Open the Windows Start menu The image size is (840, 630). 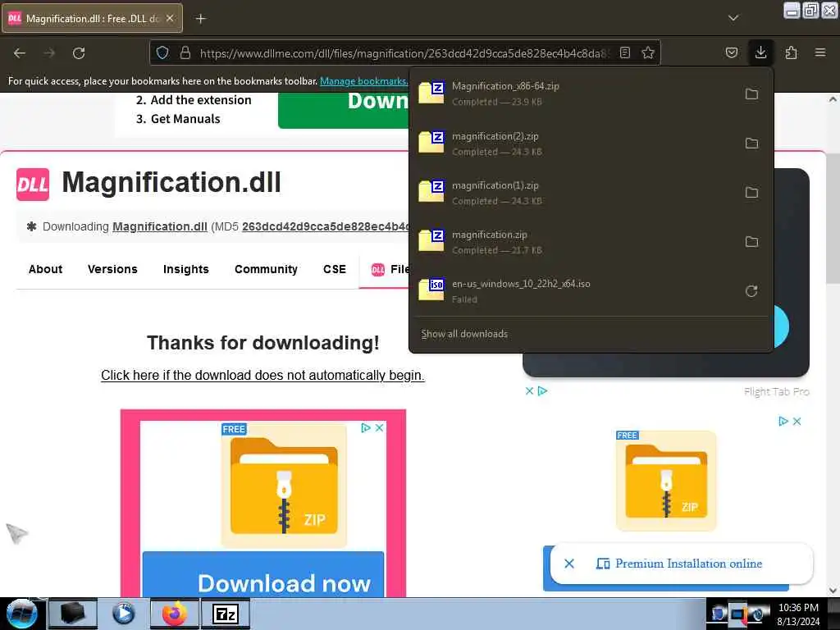tap(22, 614)
